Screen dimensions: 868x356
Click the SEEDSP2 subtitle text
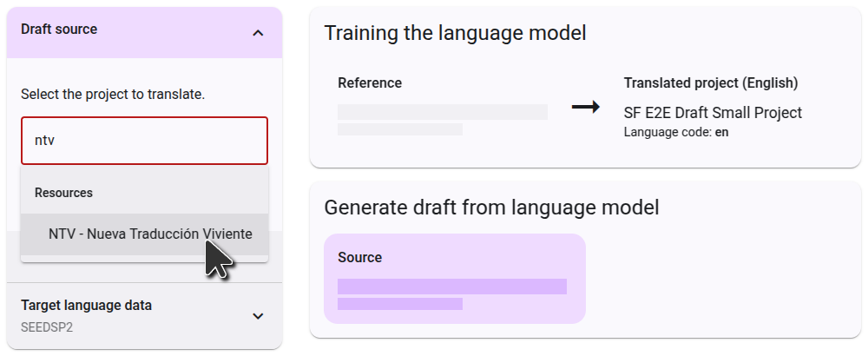47,327
